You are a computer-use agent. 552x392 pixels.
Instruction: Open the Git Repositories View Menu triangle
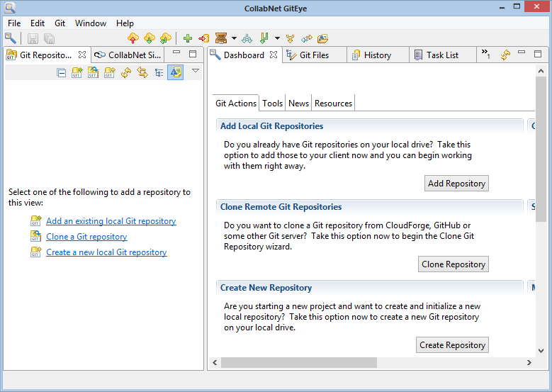click(196, 71)
